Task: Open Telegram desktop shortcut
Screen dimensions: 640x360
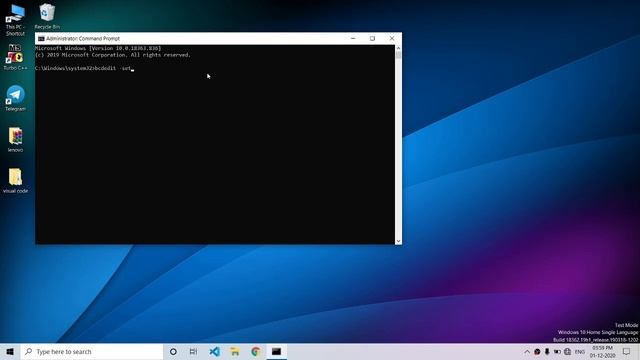Action: (x=15, y=98)
